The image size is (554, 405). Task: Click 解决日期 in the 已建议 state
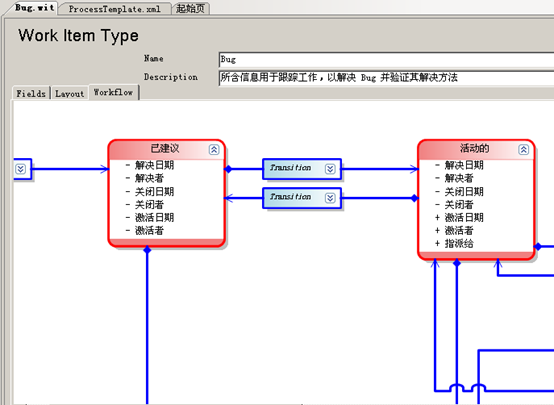pyautogui.click(x=154, y=165)
